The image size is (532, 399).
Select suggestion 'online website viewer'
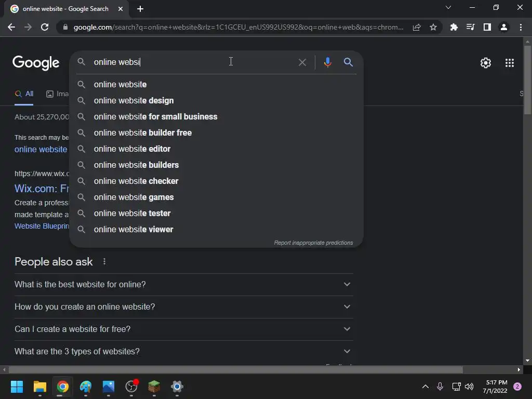click(217, 229)
